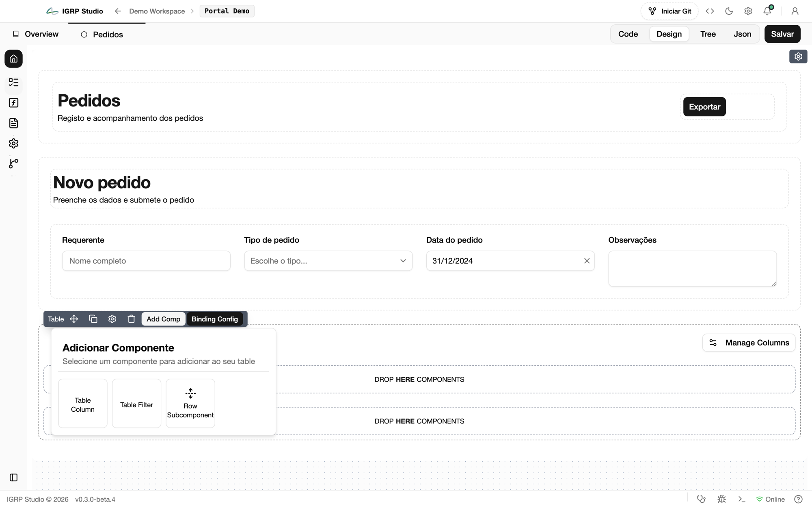Switch to the Code view tab
Viewport: 812px width, 508px height.
click(x=628, y=34)
